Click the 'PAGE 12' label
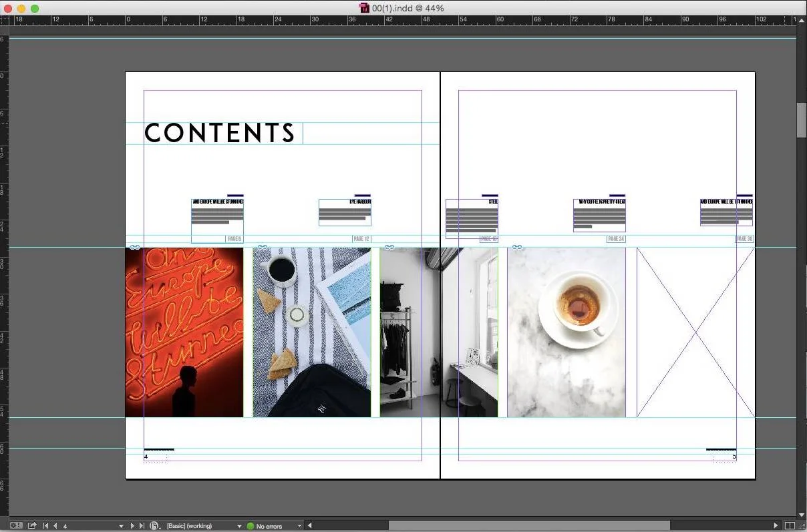 click(361, 239)
